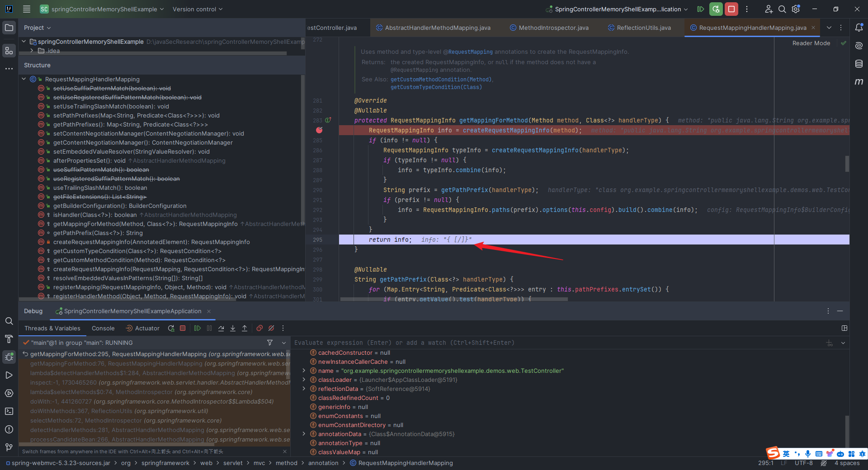
Task: Close RequestMappingHandlerMapping.java tab
Action: click(813, 28)
